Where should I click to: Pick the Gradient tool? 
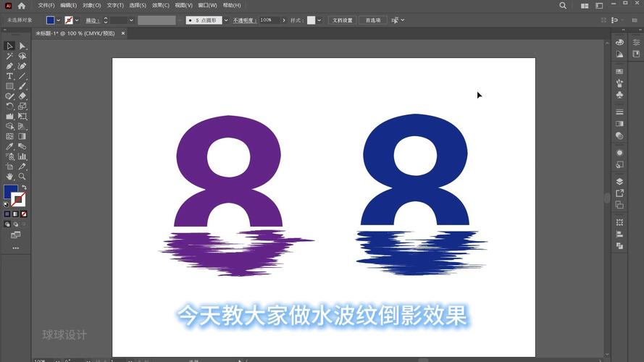[22, 136]
